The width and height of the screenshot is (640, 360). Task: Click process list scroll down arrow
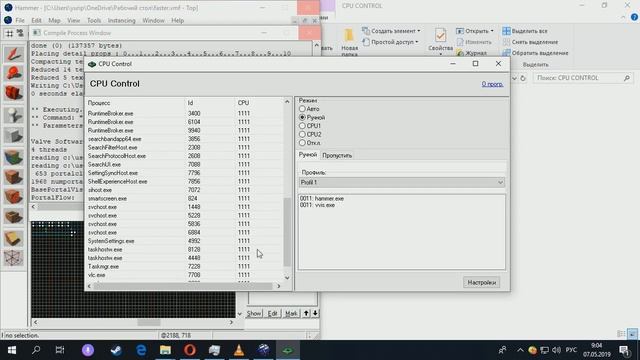[x=287, y=278]
